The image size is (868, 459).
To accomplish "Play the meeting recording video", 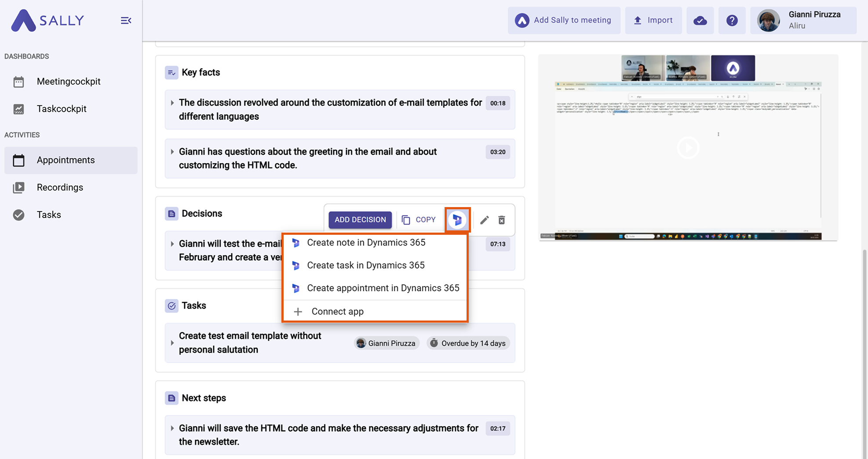I will point(688,148).
